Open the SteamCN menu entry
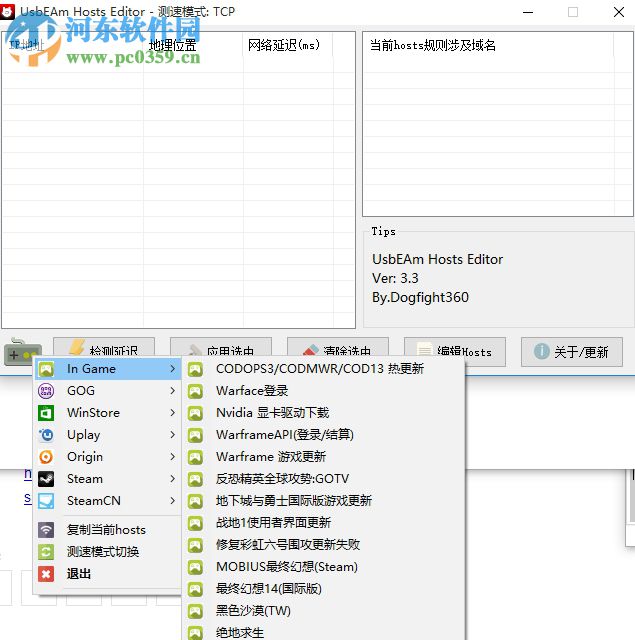The width and height of the screenshot is (635, 640). tap(108, 501)
